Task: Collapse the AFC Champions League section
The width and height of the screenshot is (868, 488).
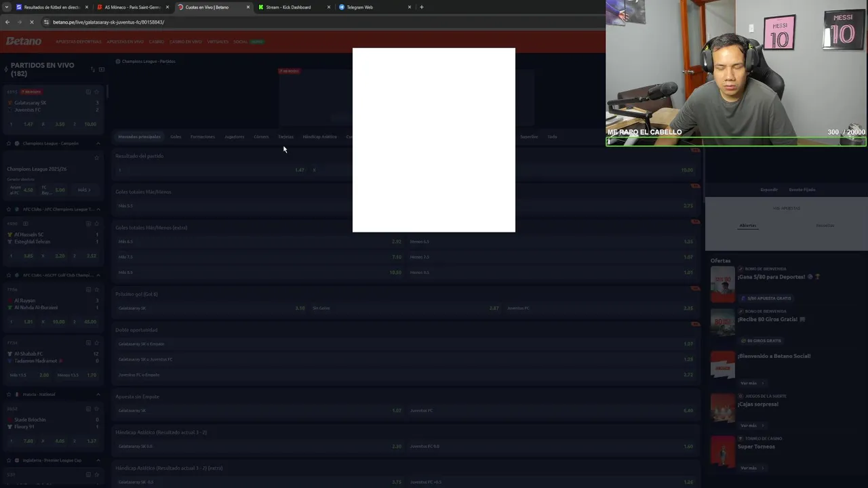Action: pyautogui.click(x=98, y=209)
